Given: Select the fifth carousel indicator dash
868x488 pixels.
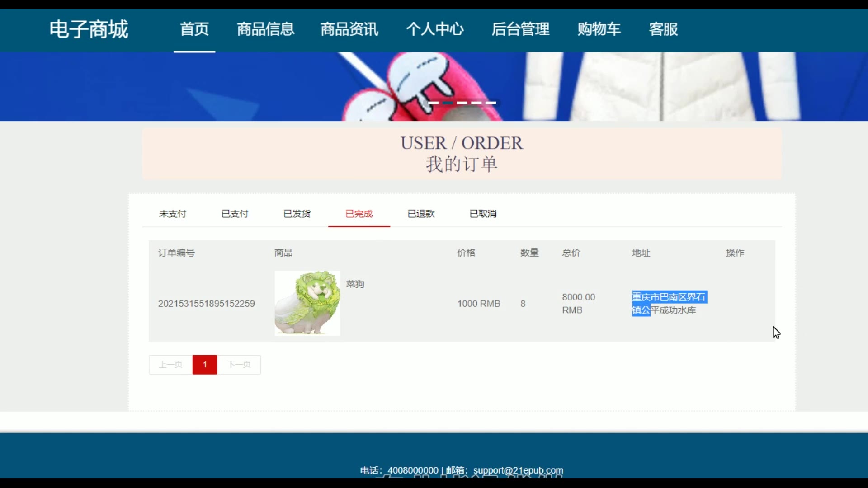Looking at the screenshot, I should pyautogui.click(x=491, y=103).
